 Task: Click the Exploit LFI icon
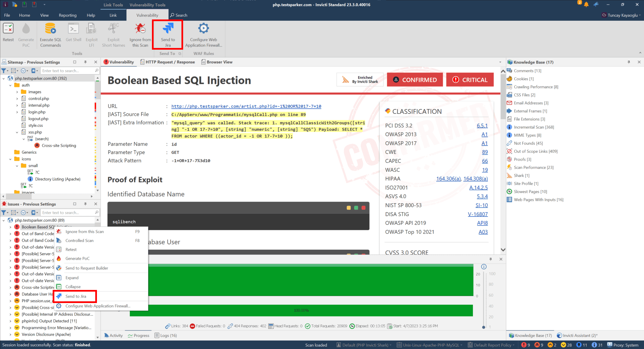coord(91,34)
